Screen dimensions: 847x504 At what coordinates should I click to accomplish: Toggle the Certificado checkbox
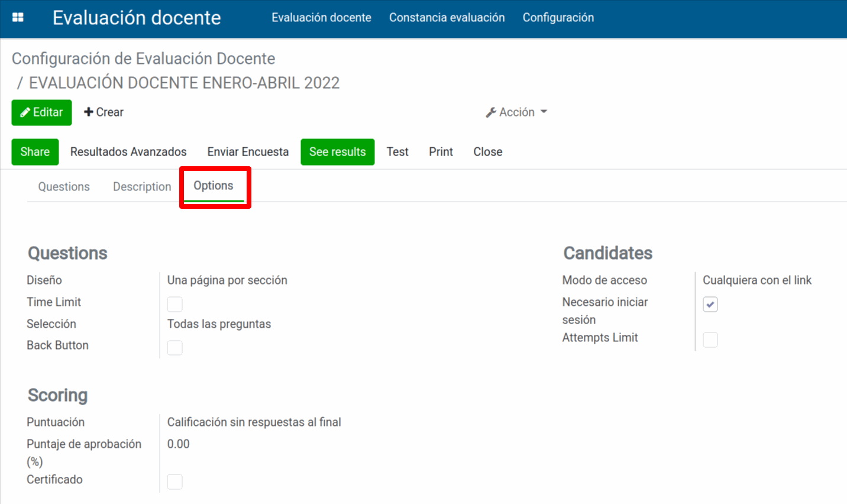point(175,482)
